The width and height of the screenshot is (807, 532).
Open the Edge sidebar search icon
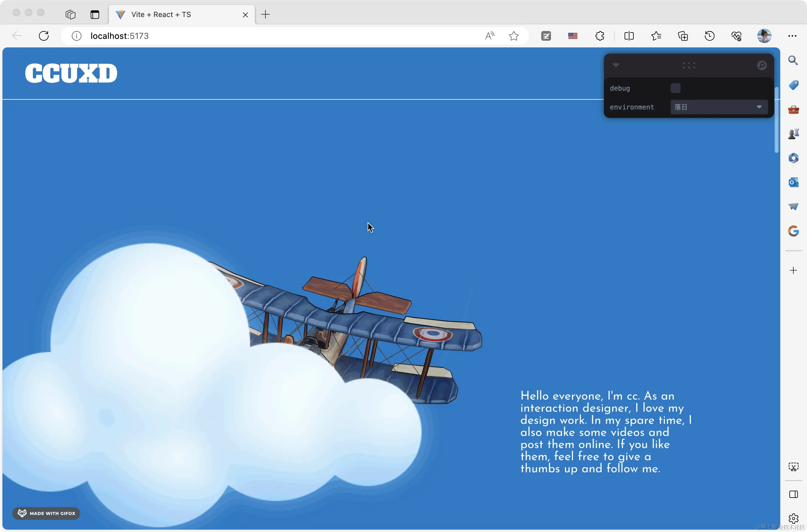794,60
